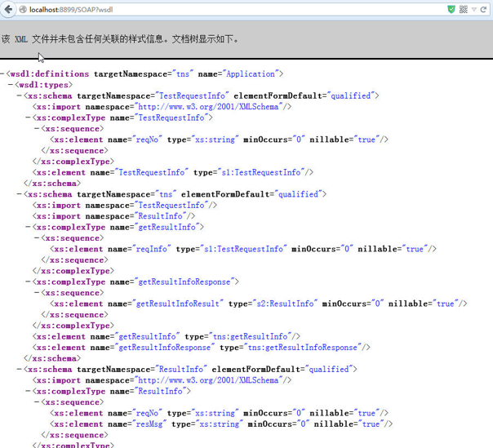The image size is (493, 448).
Task: Collapse the xs:schema TestRequestInfo node
Action: click(x=19, y=96)
